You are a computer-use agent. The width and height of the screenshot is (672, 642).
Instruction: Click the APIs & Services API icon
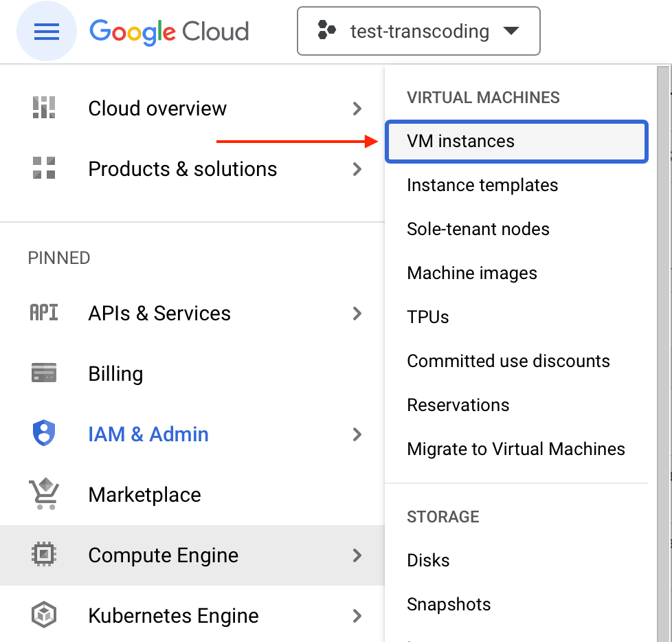[44, 313]
